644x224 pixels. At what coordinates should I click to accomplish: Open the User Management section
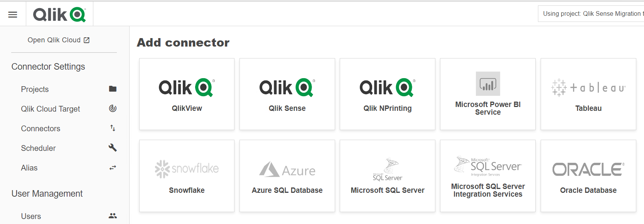click(47, 194)
